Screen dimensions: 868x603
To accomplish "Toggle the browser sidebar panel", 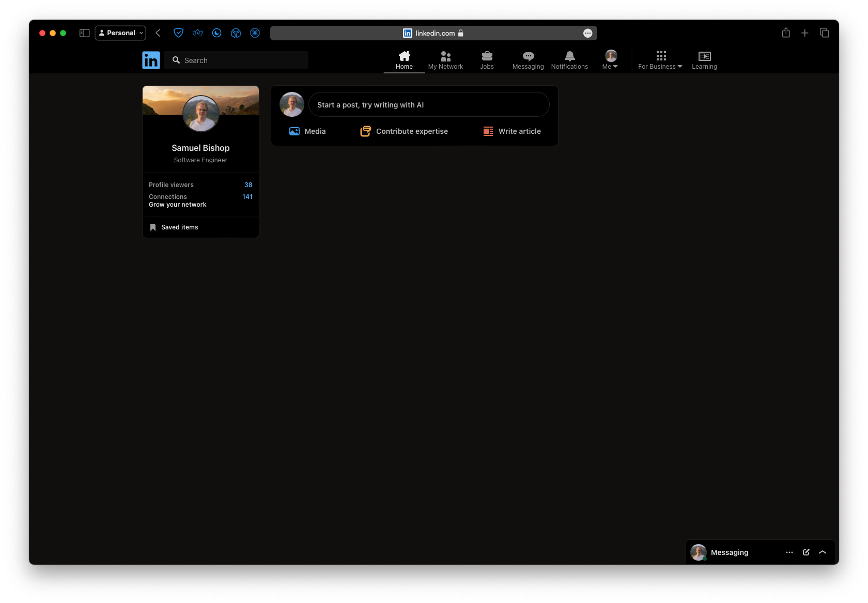I will coord(85,33).
